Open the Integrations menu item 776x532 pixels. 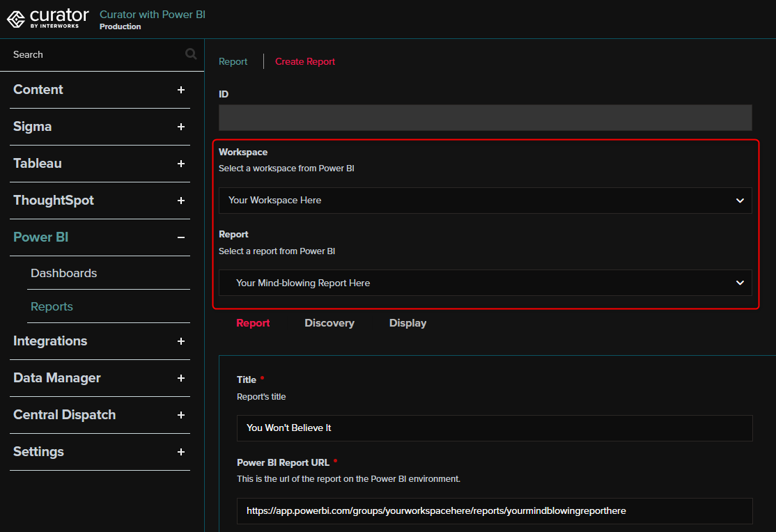click(50, 341)
